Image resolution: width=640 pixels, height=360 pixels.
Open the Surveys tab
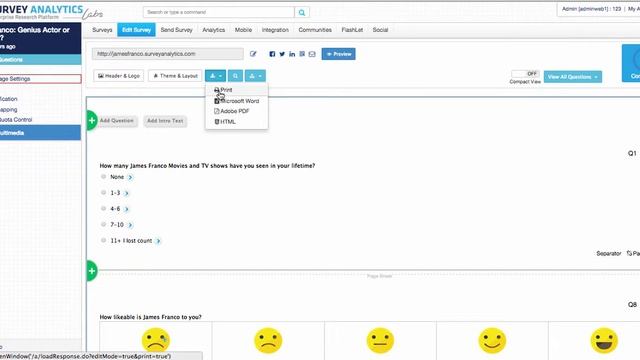click(x=102, y=30)
